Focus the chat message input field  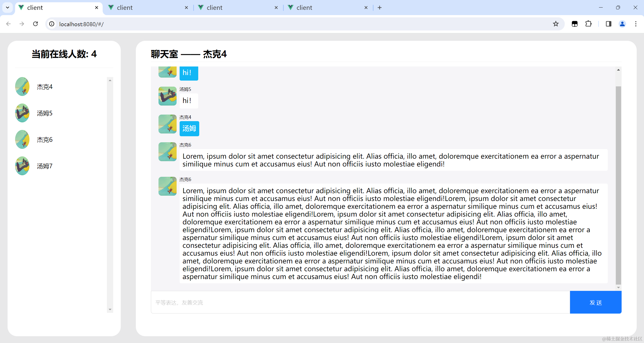point(360,302)
